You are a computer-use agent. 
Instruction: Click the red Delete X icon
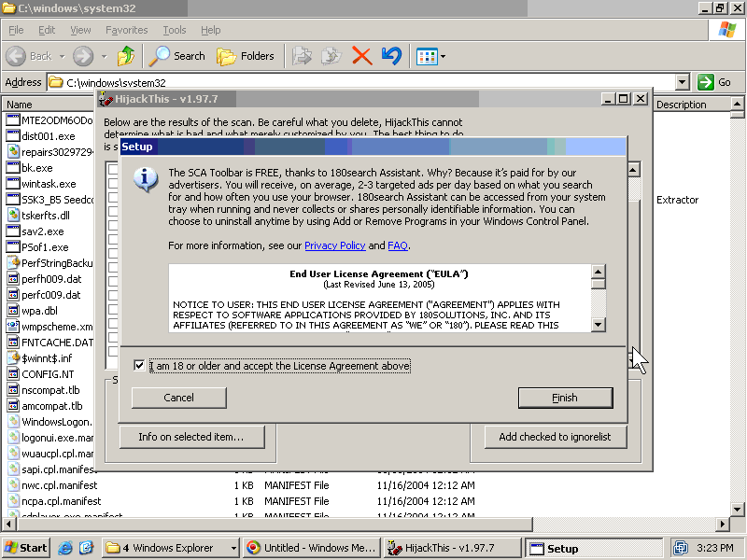pos(361,56)
